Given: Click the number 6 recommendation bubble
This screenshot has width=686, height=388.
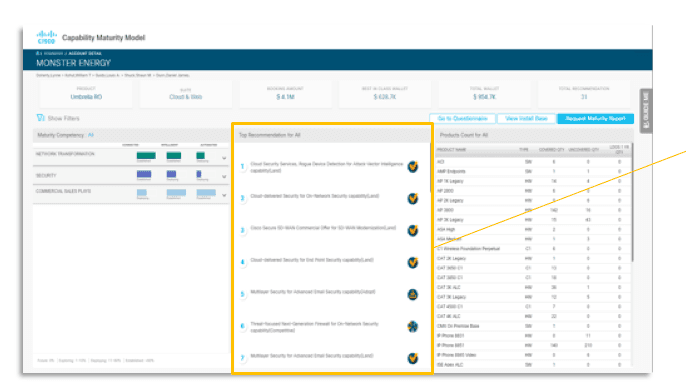Looking at the screenshot, I should pos(242,326).
